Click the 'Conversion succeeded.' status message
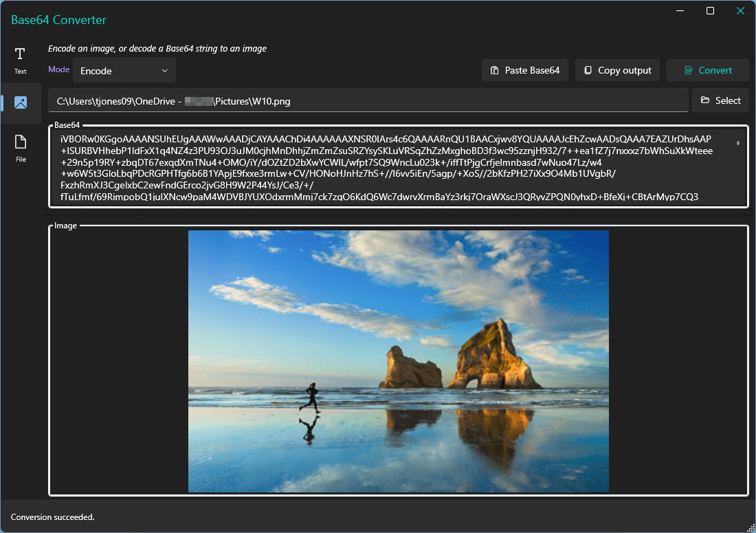 coord(52,517)
